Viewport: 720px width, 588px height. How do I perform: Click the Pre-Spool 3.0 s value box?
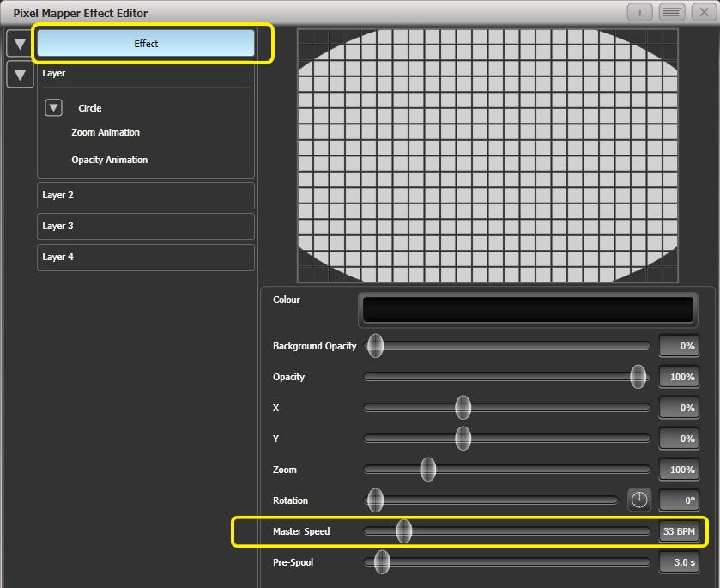(679, 561)
